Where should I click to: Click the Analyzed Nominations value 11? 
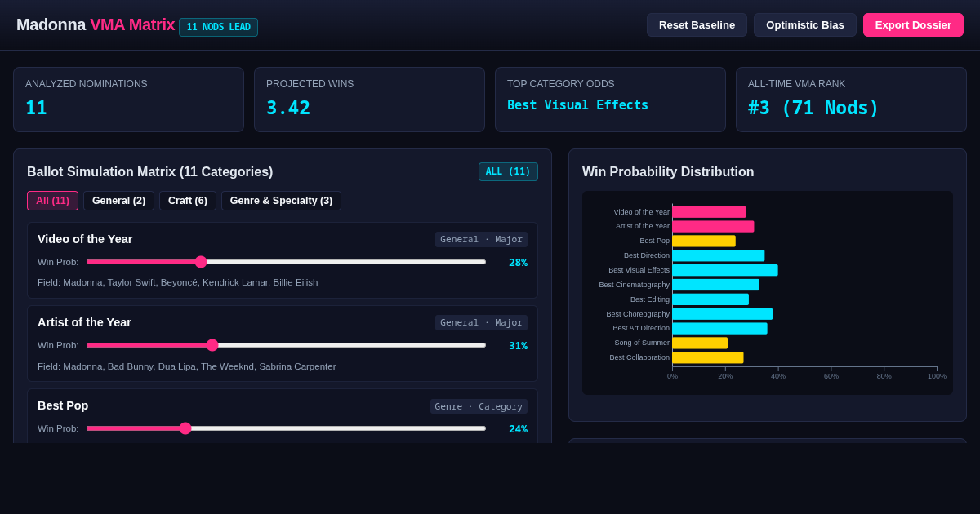coord(36,108)
